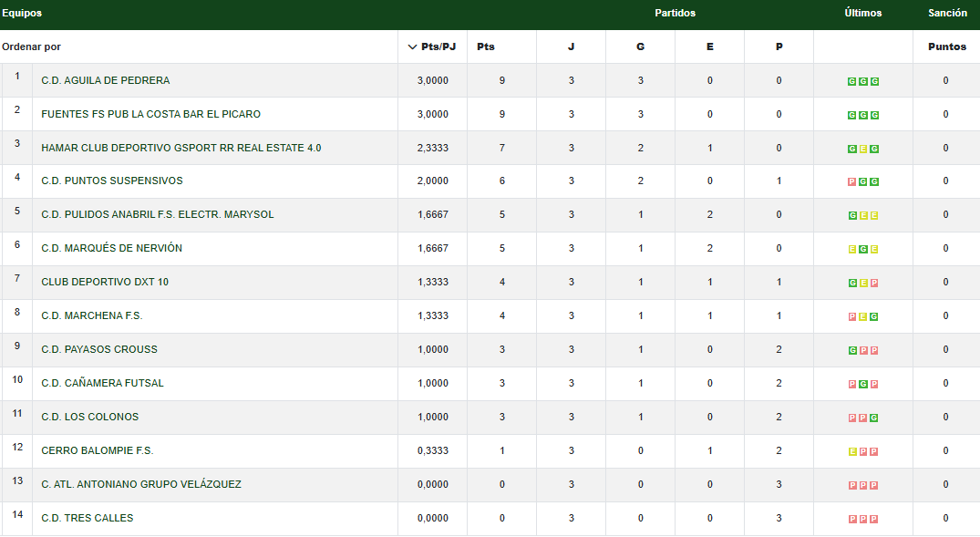Open C.D. AGUILA DE PEDRERA team page
Image resolution: width=980 pixels, height=537 pixels.
(106, 80)
